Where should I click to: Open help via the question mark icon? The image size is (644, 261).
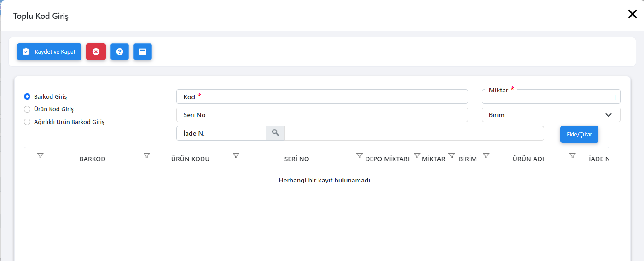[x=120, y=51]
